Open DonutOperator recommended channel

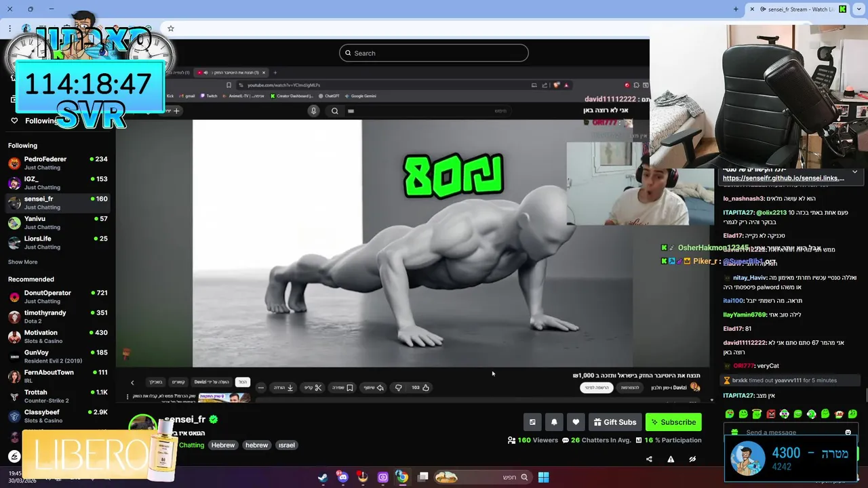[58, 297]
